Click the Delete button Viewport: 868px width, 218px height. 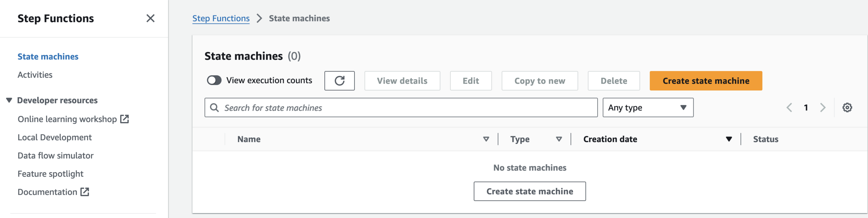614,81
